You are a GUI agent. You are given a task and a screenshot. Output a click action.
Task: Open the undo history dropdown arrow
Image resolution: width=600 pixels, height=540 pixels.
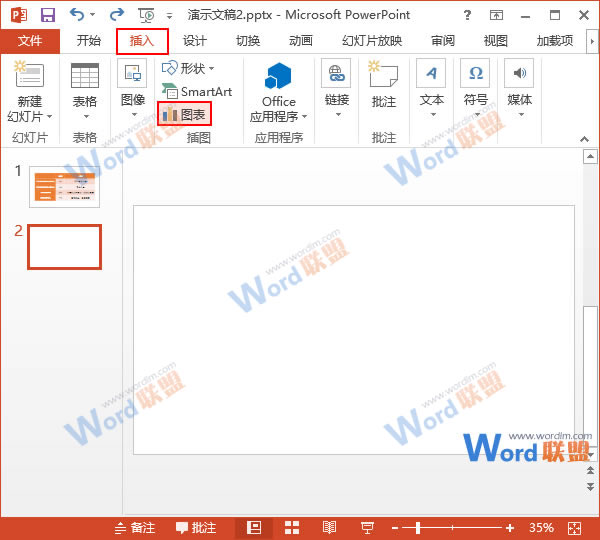pos(93,15)
